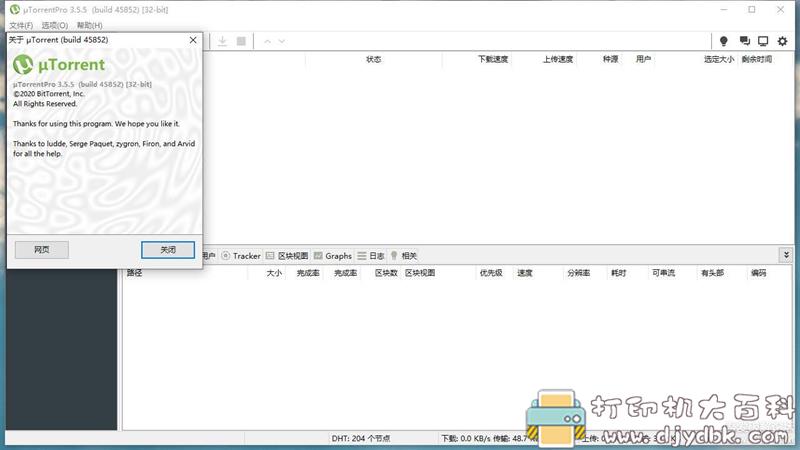Switch to the 区块视图 tab
Image resolution: width=800 pixels, height=450 pixels.
click(287, 256)
